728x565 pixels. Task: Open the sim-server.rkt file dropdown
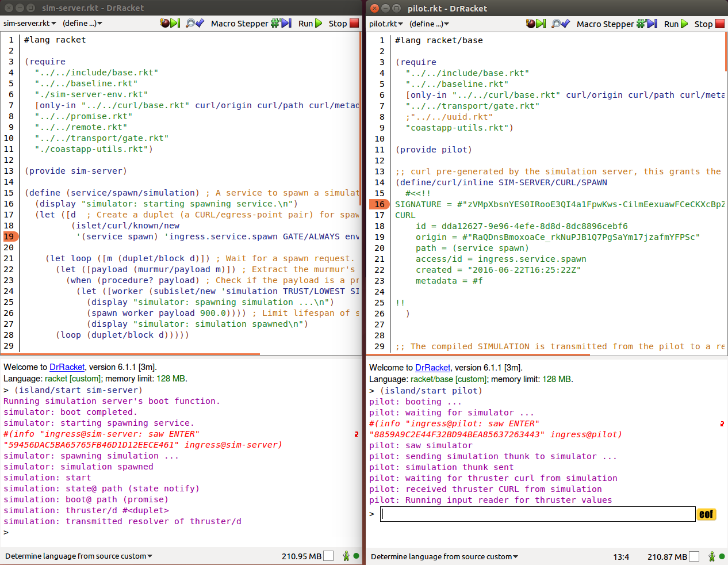(30, 23)
